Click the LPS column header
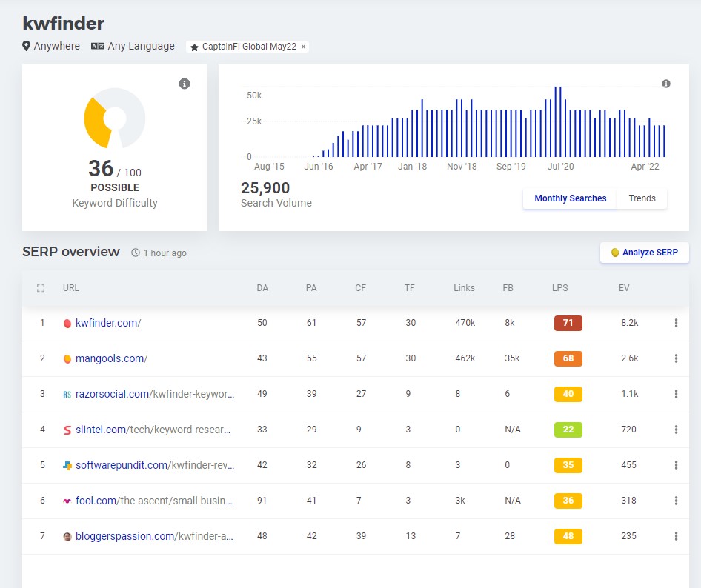701x588 pixels. point(559,288)
